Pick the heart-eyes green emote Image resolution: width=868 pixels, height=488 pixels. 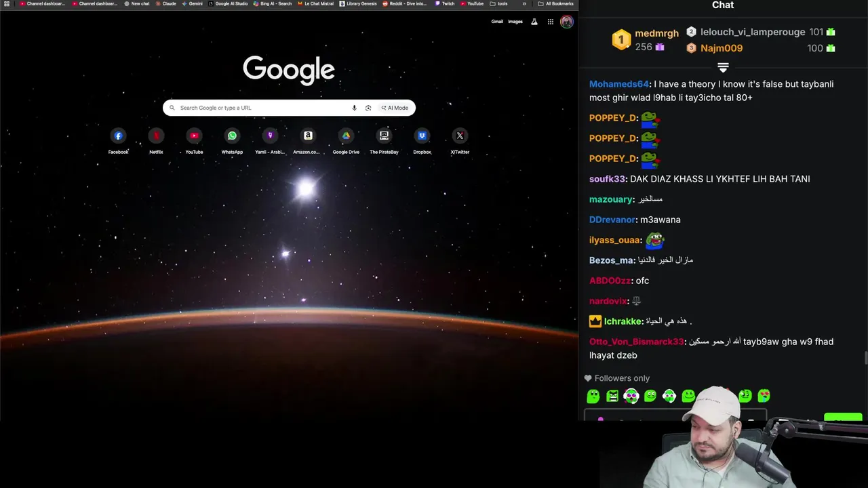point(764,396)
